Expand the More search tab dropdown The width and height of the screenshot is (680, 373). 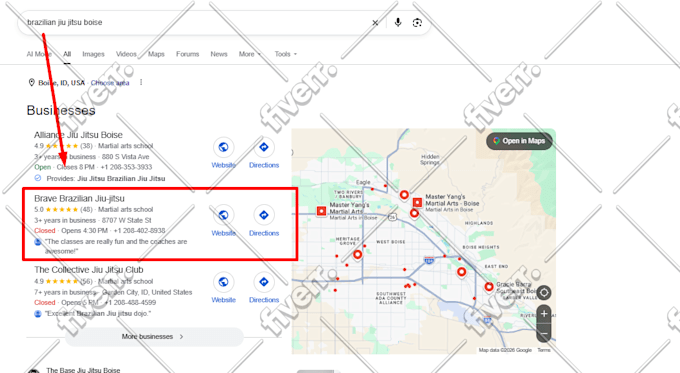(250, 54)
